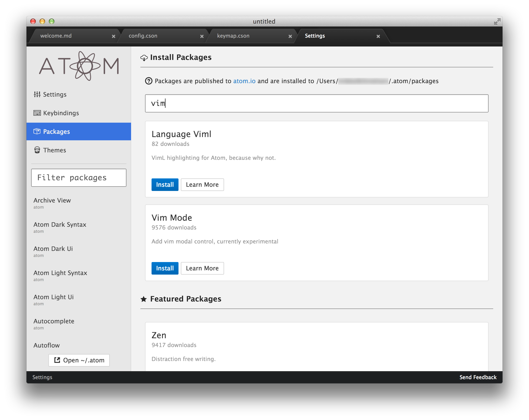Click the link-external icon on Open ~/.atom
This screenshot has width=529, height=420.
click(x=57, y=360)
